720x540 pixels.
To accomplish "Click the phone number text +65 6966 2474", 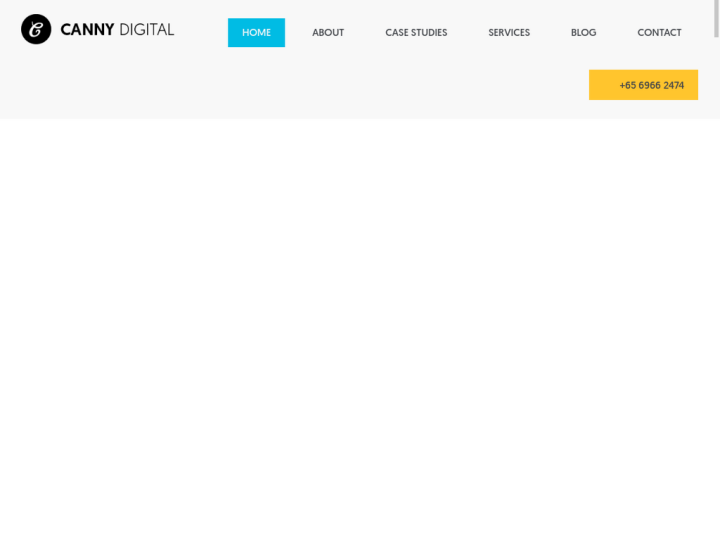I will click(x=652, y=85).
